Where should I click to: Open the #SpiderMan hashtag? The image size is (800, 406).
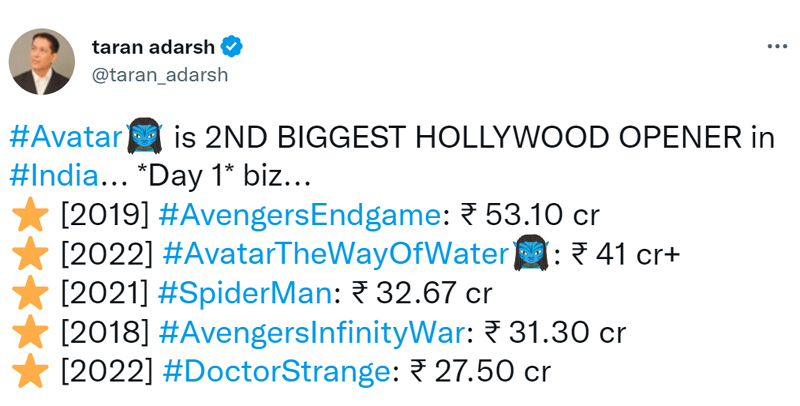tap(245, 294)
